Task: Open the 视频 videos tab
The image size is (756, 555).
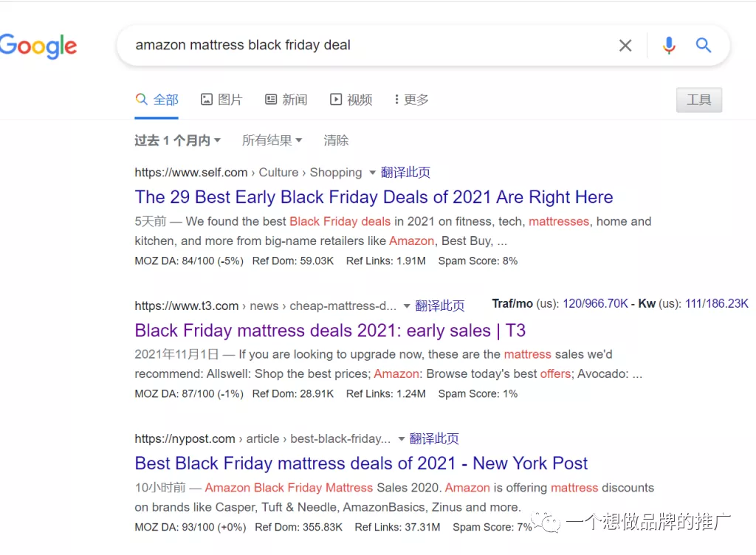Action: [x=351, y=100]
